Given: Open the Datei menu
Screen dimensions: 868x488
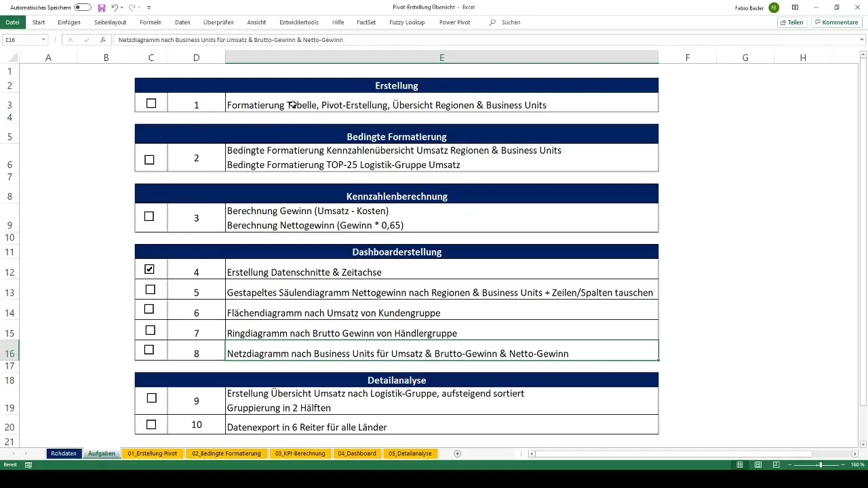Looking at the screenshot, I should coord(12,22).
